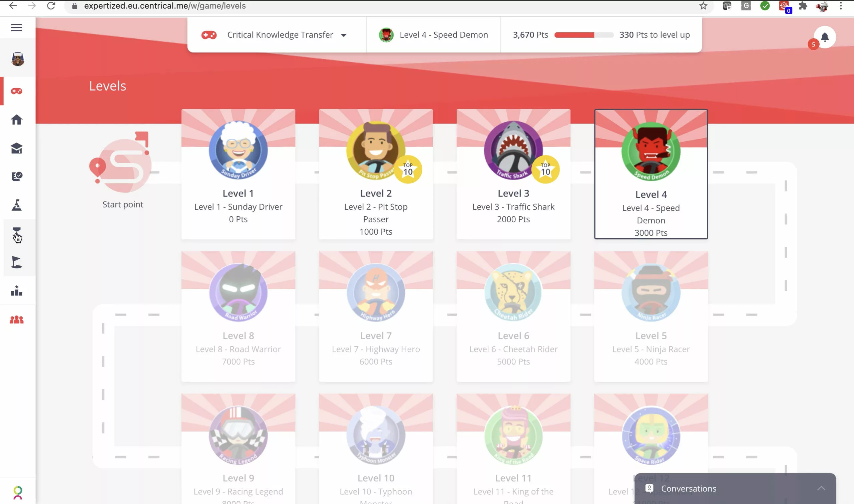Click the points progress bar

tap(583, 35)
